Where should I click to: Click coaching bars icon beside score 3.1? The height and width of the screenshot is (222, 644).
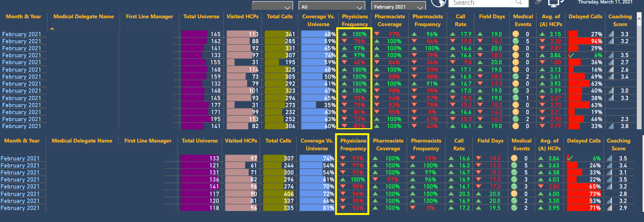pos(609,172)
